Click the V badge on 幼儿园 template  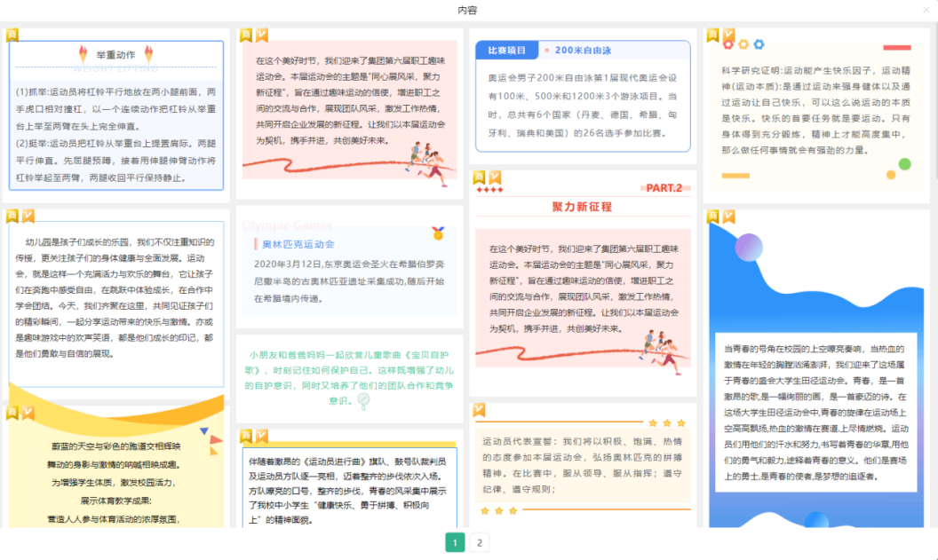tap(28, 216)
